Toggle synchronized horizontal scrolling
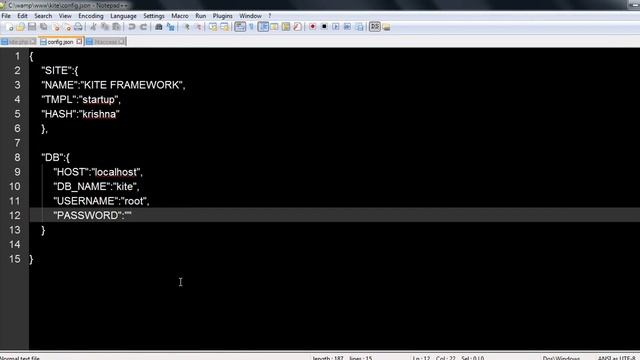Screen dimensions: 640x360 pos(224,27)
